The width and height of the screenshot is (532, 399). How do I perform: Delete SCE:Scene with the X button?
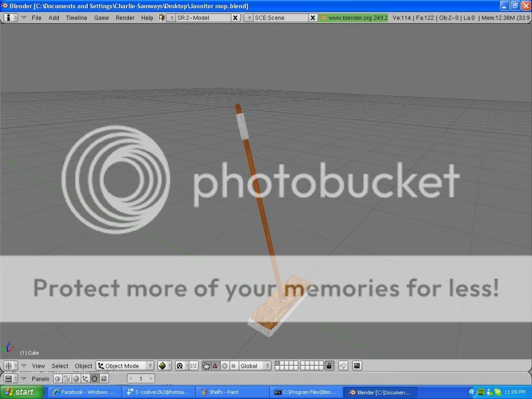(313, 18)
